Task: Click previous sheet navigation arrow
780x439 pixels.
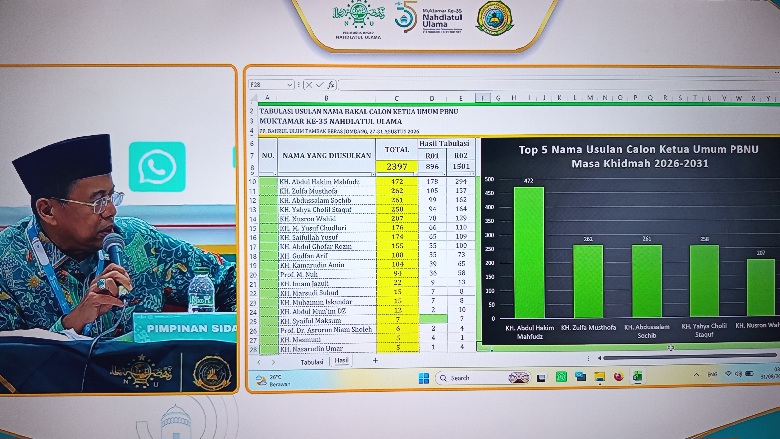Action: (x=259, y=362)
